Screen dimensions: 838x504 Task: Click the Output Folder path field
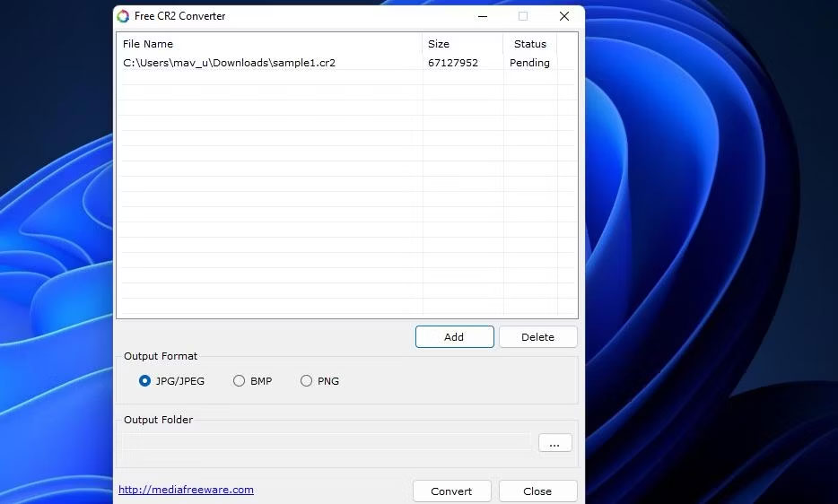pos(327,442)
